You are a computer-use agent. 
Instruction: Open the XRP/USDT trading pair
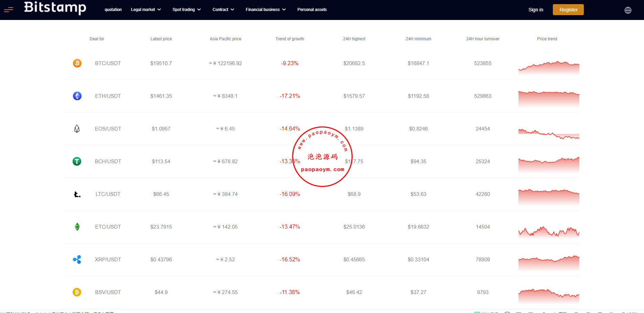[x=108, y=260]
